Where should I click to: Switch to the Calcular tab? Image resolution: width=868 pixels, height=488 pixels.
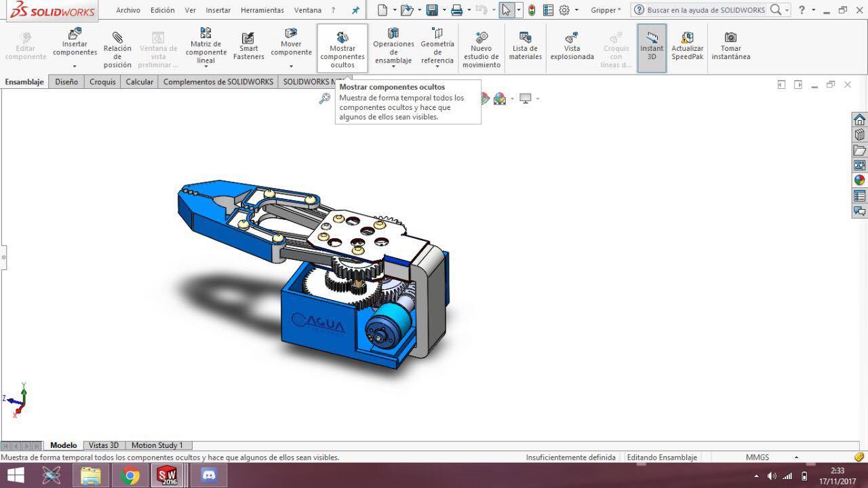[139, 81]
